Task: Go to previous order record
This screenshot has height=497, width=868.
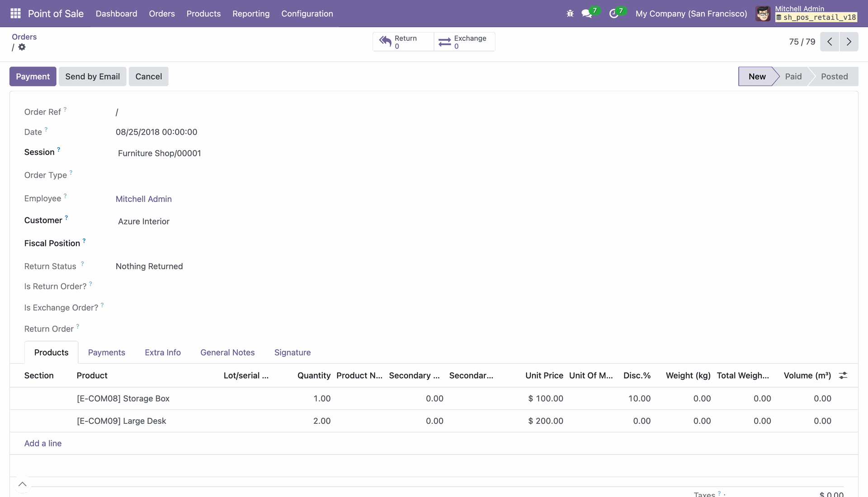Action: point(830,42)
